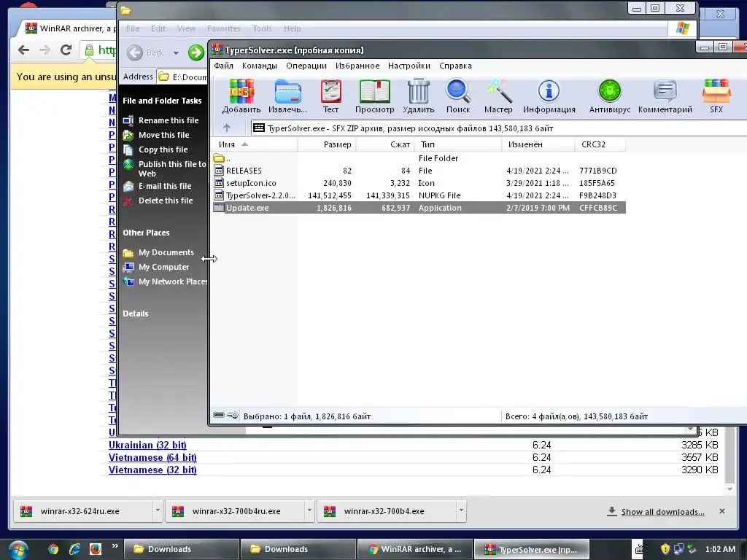The image size is (747, 560).
Task: Open menu arrow for winrar-x32-700b4ru.exe download
Action: click(309, 510)
